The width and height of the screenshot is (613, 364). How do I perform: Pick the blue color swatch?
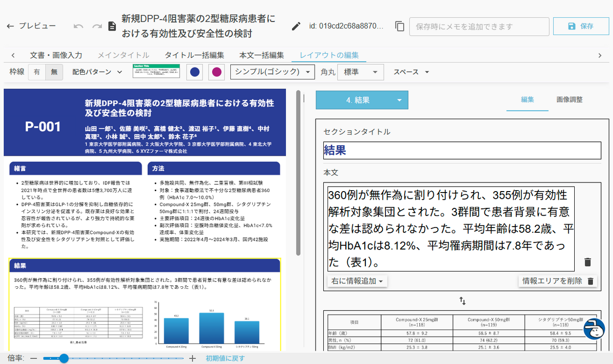click(194, 72)
